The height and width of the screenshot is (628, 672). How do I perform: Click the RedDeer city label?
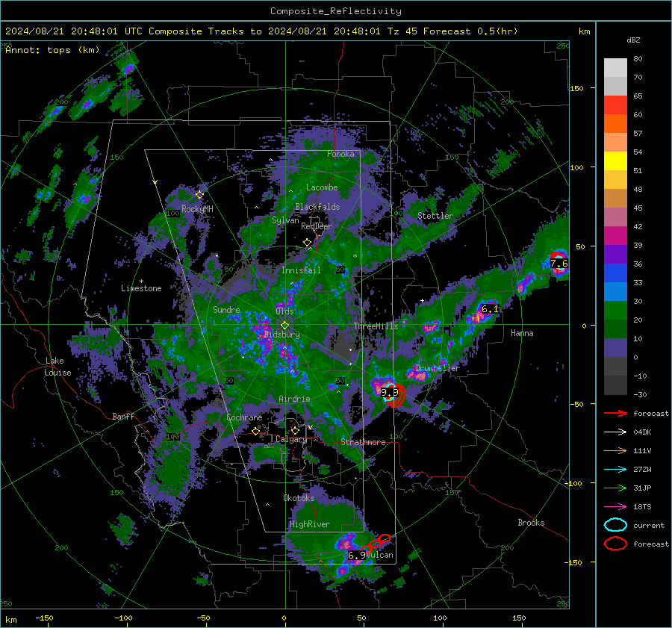317,226
